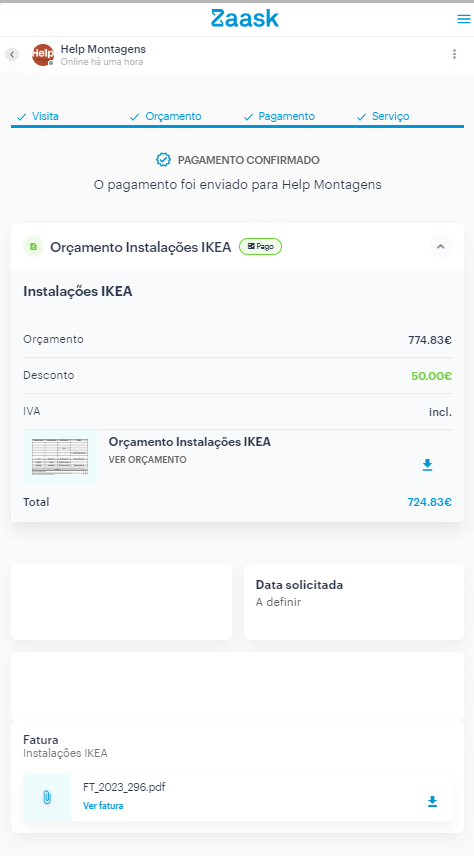Screen dimensions: 474x856
Task: Click the total value 724.83€
Action: [x=429, y=502]
